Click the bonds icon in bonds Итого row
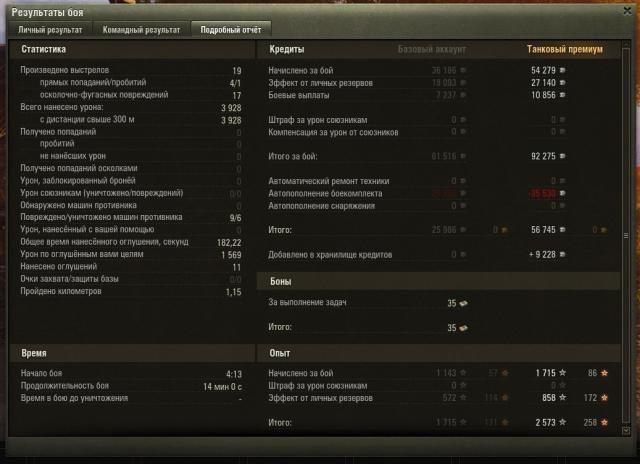Viewport: 640px width, 464px height. tap(463, 328)
